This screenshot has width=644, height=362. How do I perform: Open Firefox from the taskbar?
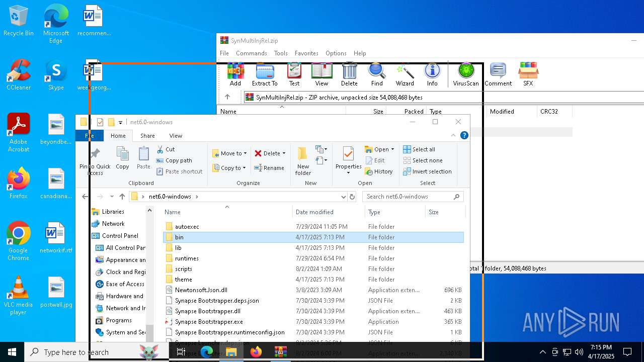click(x=256, y=352)
